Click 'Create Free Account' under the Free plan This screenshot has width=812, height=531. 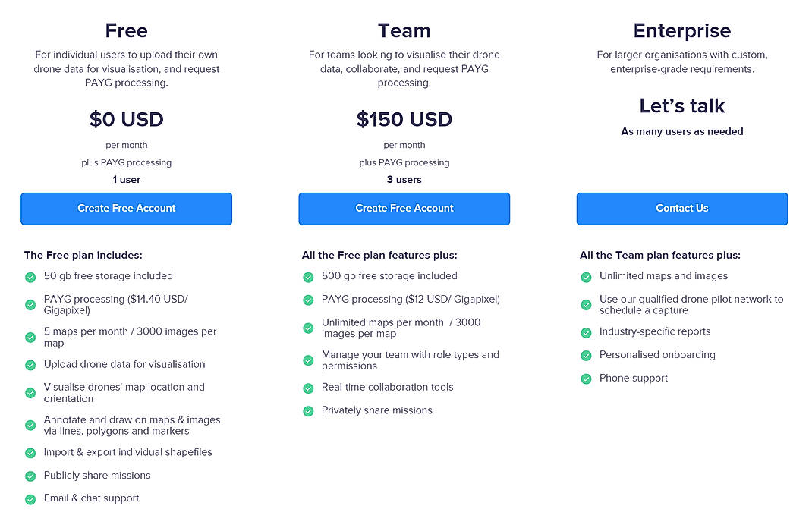coord(126,208)
